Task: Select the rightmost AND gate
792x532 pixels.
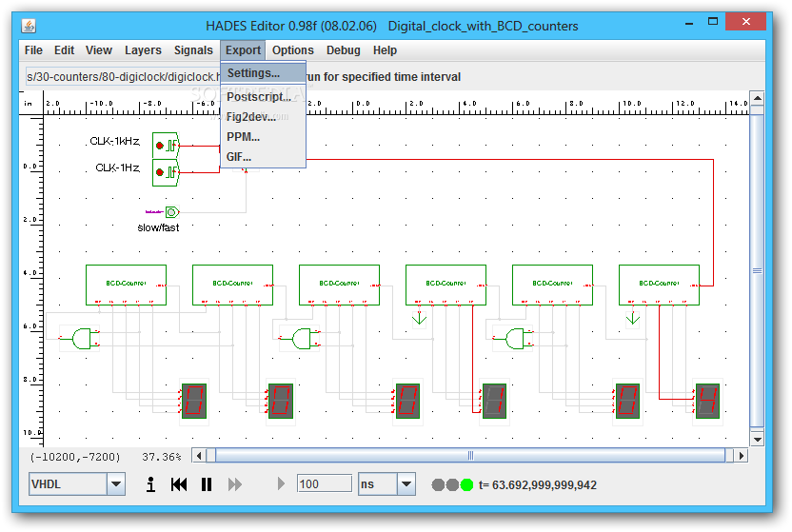Action: click(515, 339)
